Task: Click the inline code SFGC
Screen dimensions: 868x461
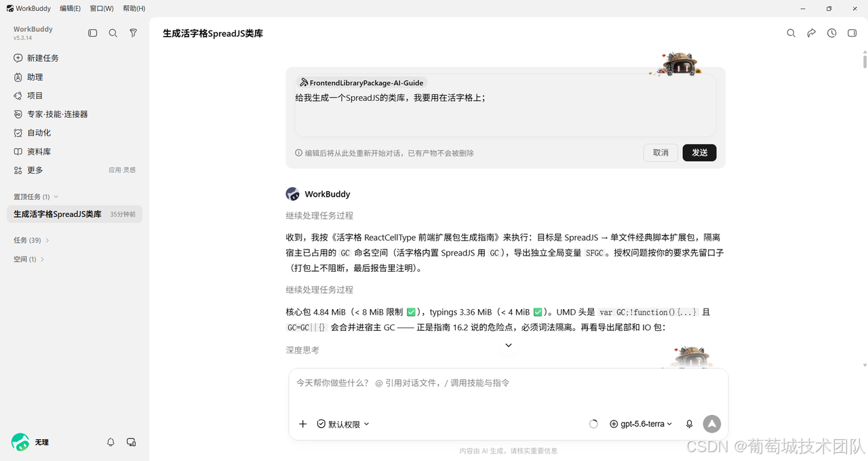Action: click(595, 253)
